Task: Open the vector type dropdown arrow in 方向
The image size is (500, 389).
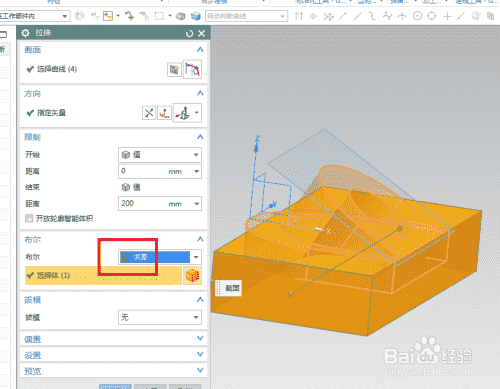Action: click(x=197, y=113)
